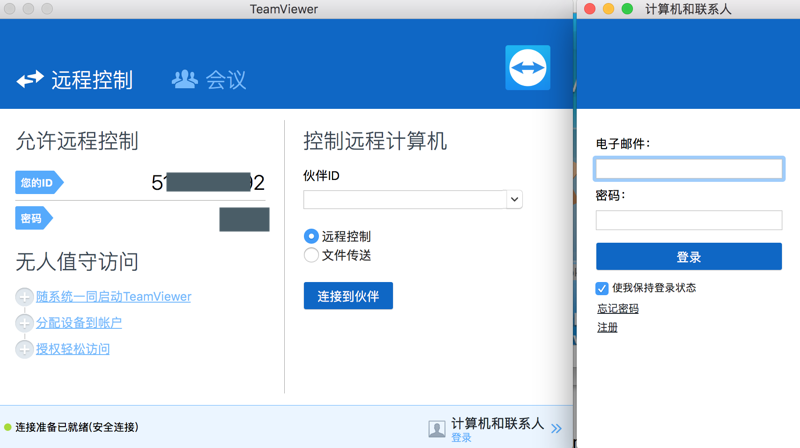Select the 文件传送 radio button
Viewport: 800px width, 448px height.
pyautogui.click(x=311, y=255)
